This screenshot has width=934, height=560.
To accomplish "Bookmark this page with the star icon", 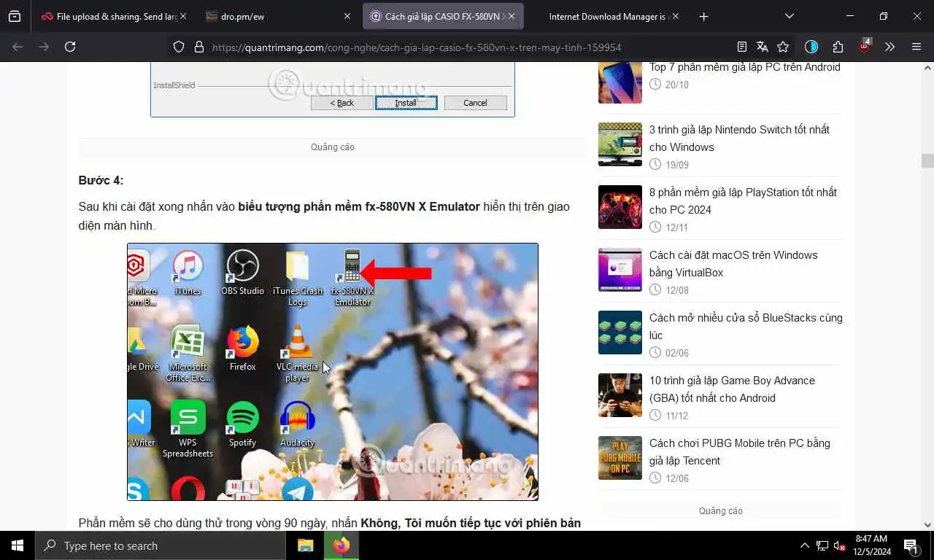I will (x=783, y=47).
